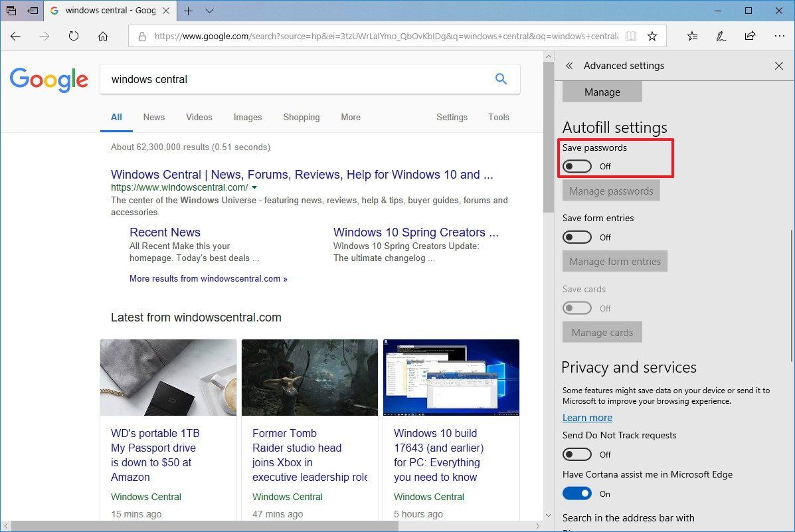Disable Cortana assistance in Microsoft Edge
The width and height of the screenshot is (795, 532).
[x=576, y=493]
